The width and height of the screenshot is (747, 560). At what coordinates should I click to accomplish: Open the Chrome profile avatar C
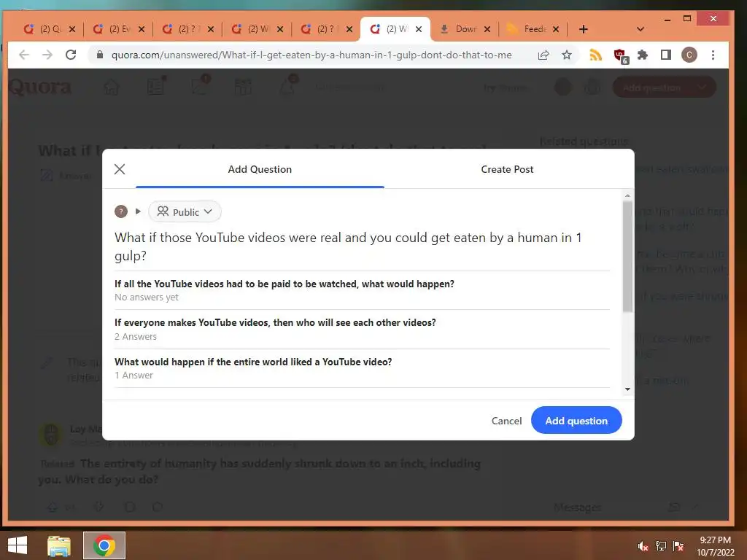click(689, 55)
